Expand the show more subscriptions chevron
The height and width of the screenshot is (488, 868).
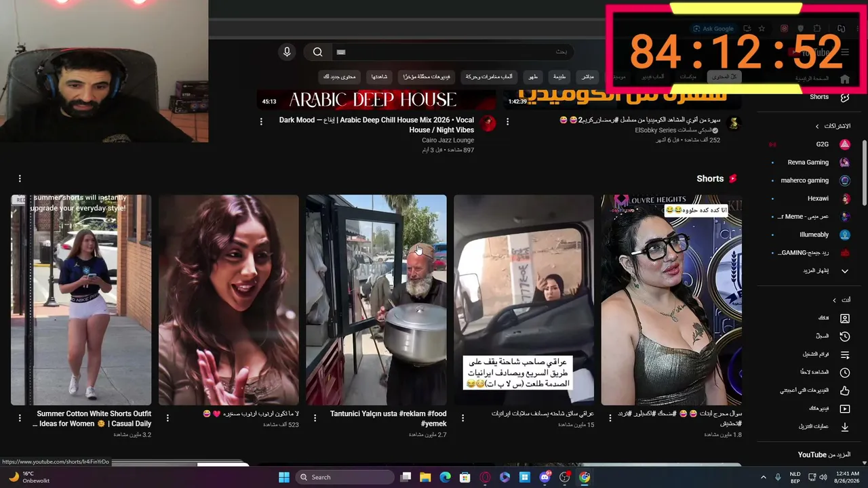tap(845, 271)
